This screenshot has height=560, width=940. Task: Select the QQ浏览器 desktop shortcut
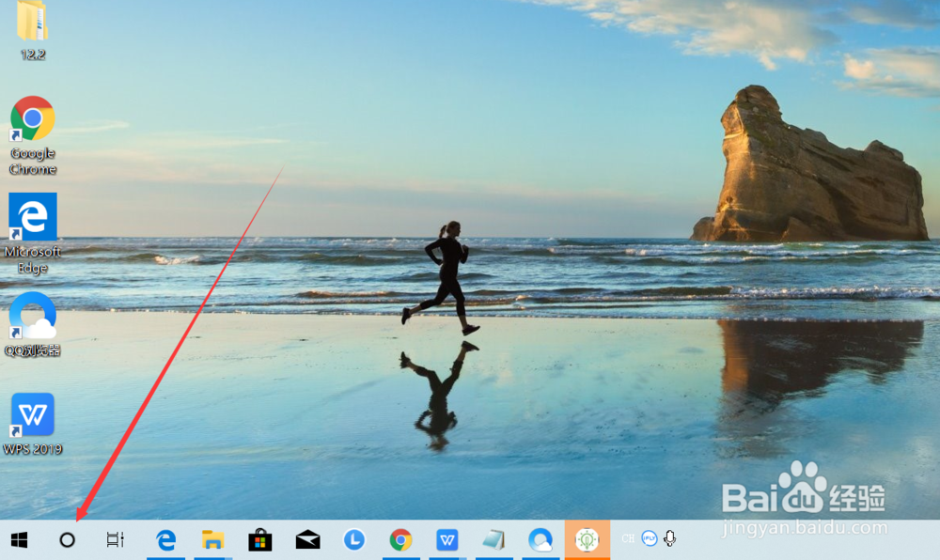(32, 324)
